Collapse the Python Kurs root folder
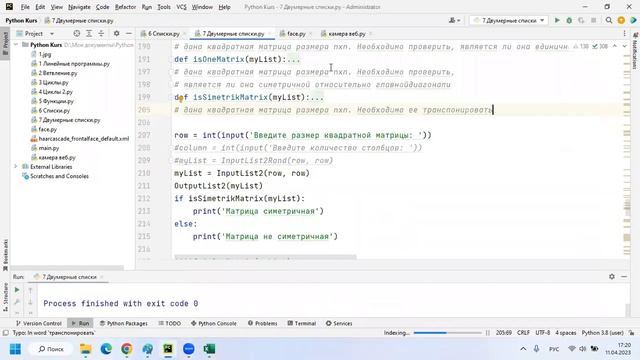 [x=16, y=44]
